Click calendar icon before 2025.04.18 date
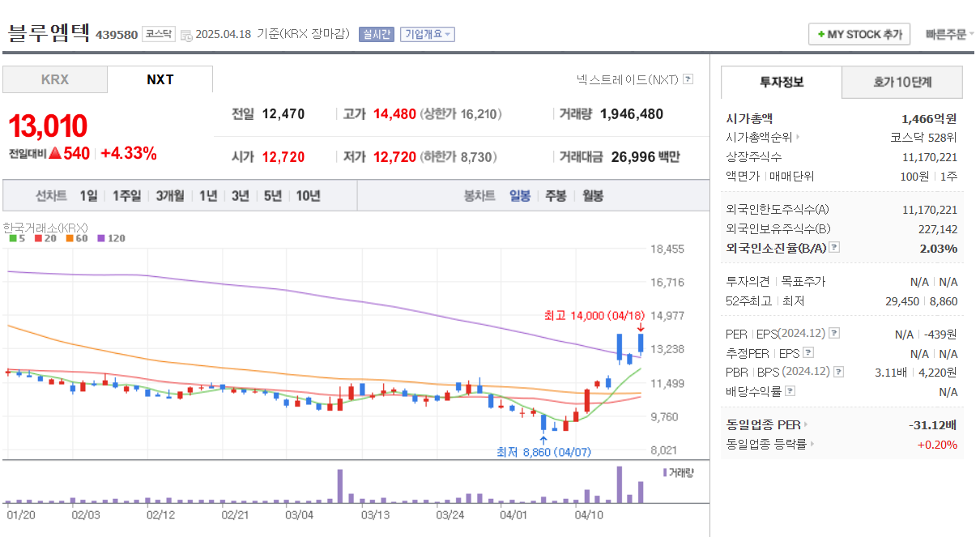Image resolution: width=980 pixels, height=537 pixels. click(x=186, y=35)
